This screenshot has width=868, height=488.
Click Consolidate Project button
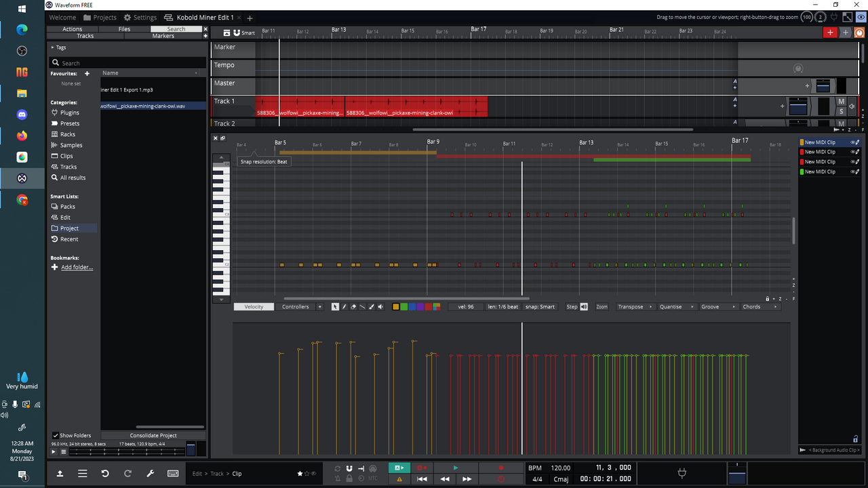(153, 435)
